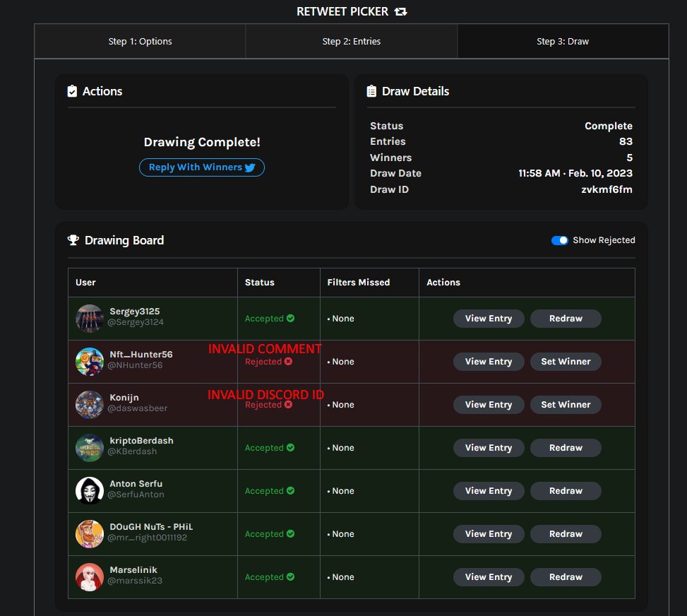This screenshot has width=687, height=616.
Task: Click the clipboard icon next to Actions
Action: coord(72,90)
